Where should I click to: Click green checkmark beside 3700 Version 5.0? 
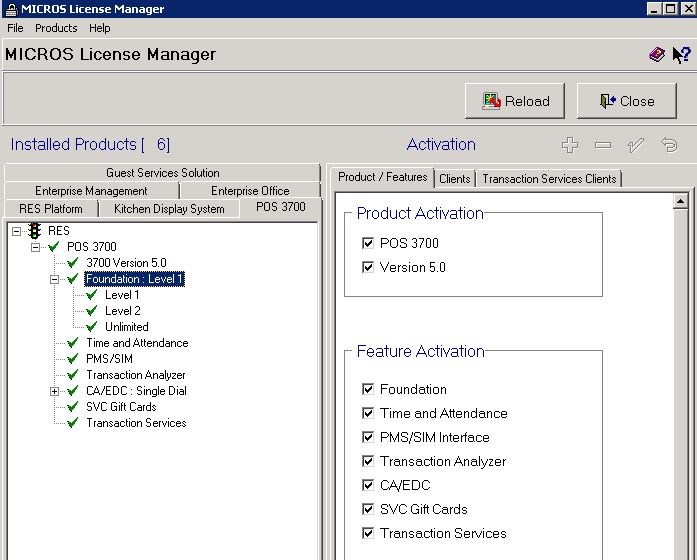coord(72,263)
